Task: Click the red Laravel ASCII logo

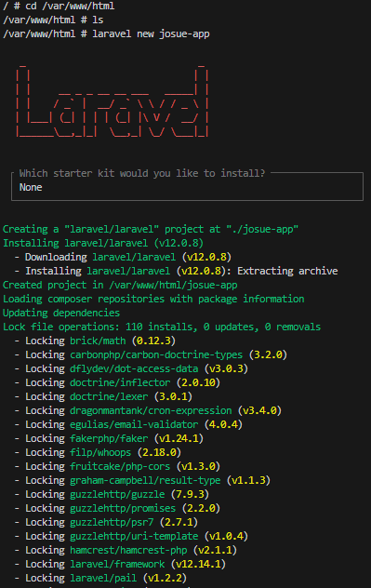Action: tap(113, 101)
